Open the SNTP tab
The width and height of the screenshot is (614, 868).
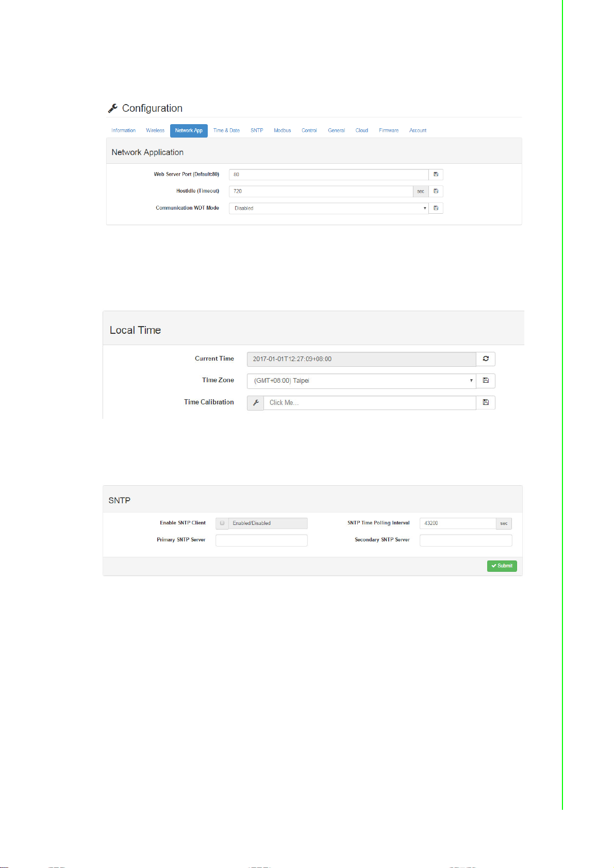(257, 131)
